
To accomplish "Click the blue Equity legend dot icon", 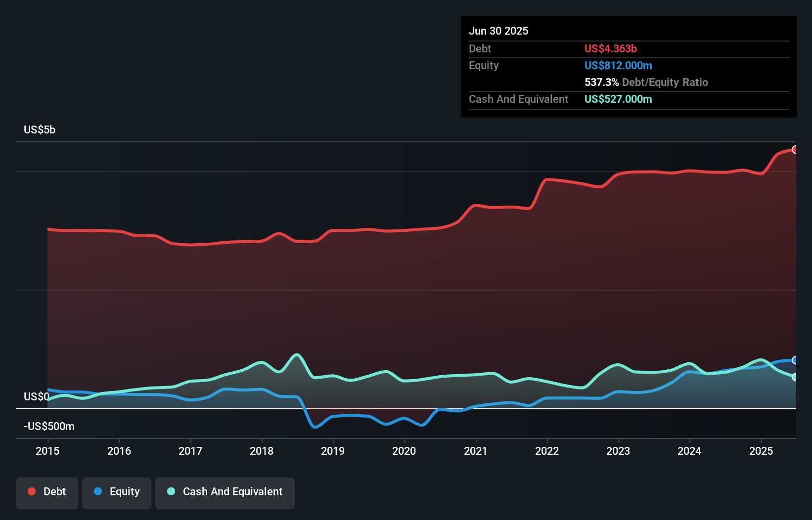I will pyautogui.click(x=98, y=491).
